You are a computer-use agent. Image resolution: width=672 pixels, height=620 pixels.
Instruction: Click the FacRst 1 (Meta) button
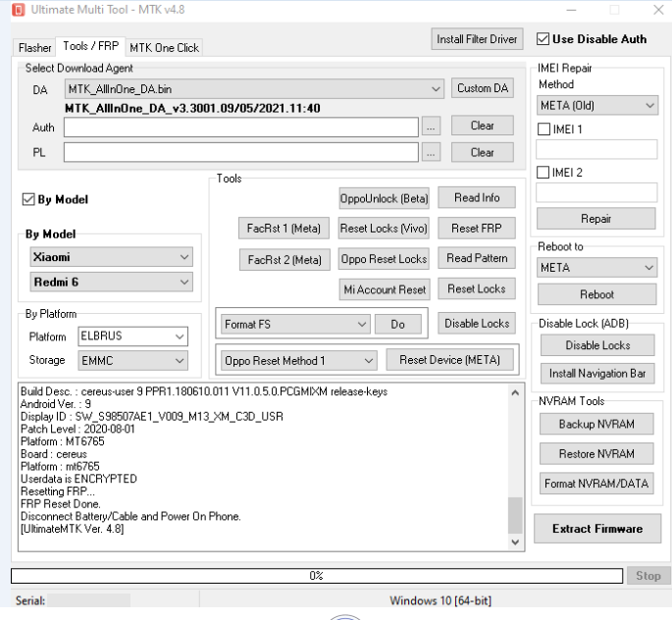point(284,229)
